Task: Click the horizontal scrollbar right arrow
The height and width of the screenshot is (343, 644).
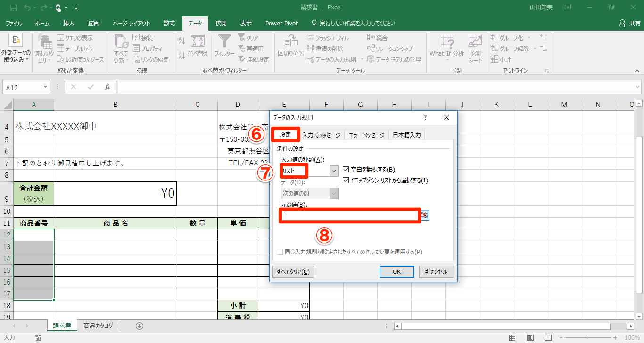Action: click(x=631, y=326)
